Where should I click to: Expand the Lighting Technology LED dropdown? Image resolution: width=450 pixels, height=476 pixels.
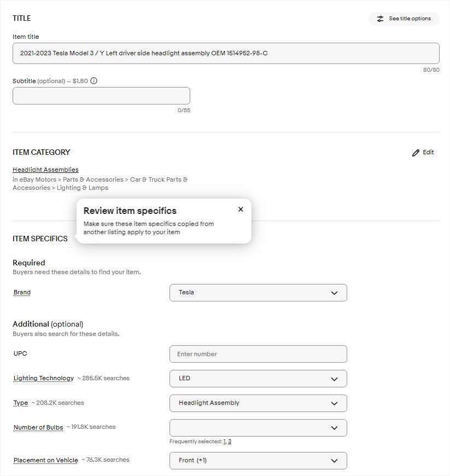258,379
